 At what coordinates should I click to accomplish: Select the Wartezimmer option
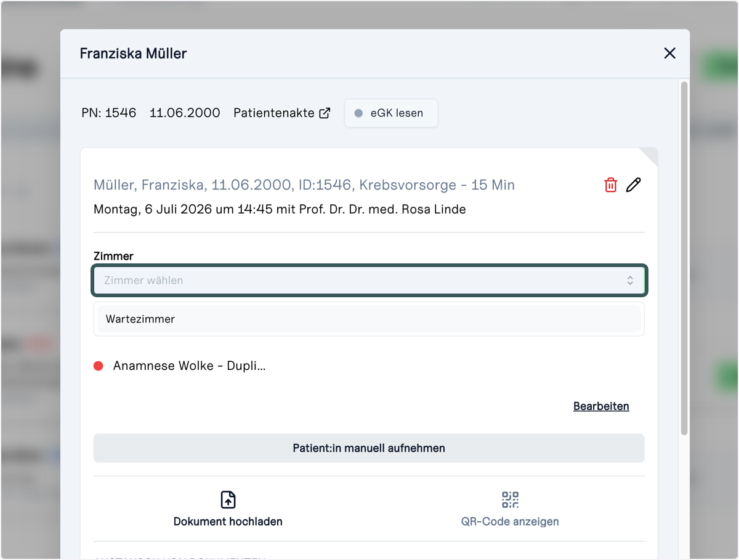pyautogui.click(x=369, y=319)
